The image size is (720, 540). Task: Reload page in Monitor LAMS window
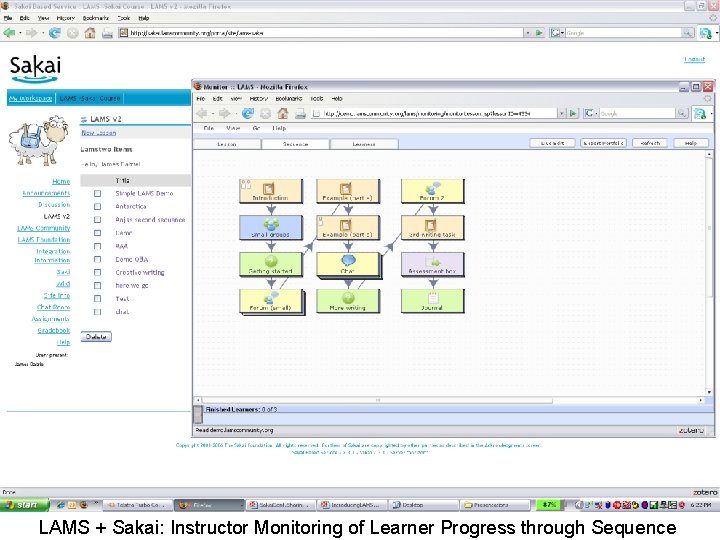pyautogui.click(x=248, y=113)
